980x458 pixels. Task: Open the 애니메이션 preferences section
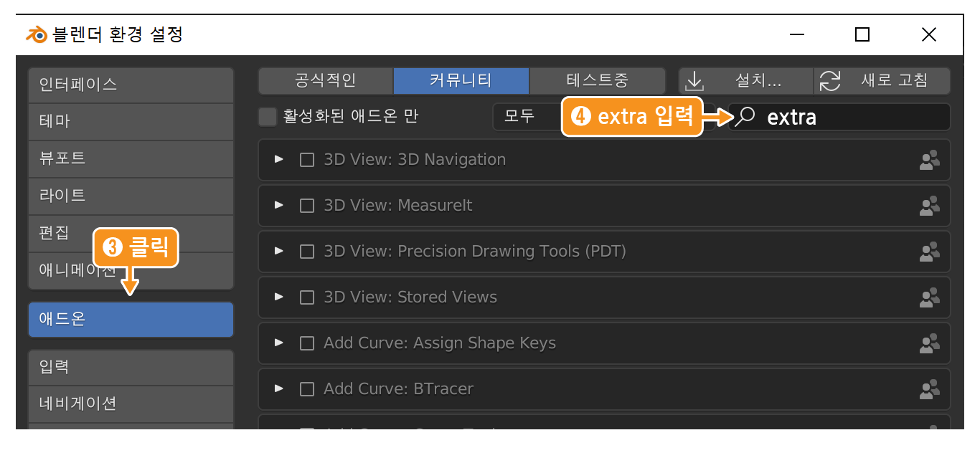tap(131, 271)
